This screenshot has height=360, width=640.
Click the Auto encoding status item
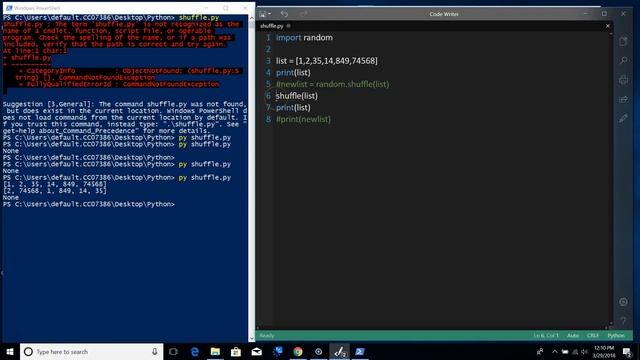573,336
